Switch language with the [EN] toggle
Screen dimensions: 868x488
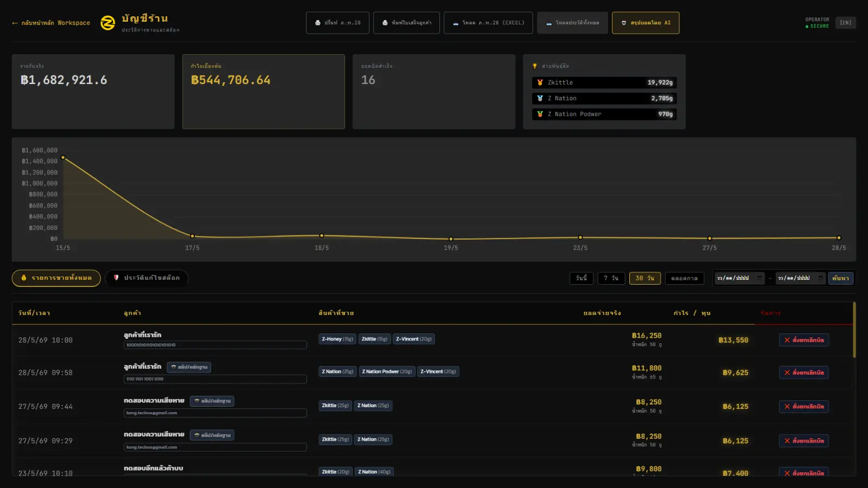[x=845, y=23]
